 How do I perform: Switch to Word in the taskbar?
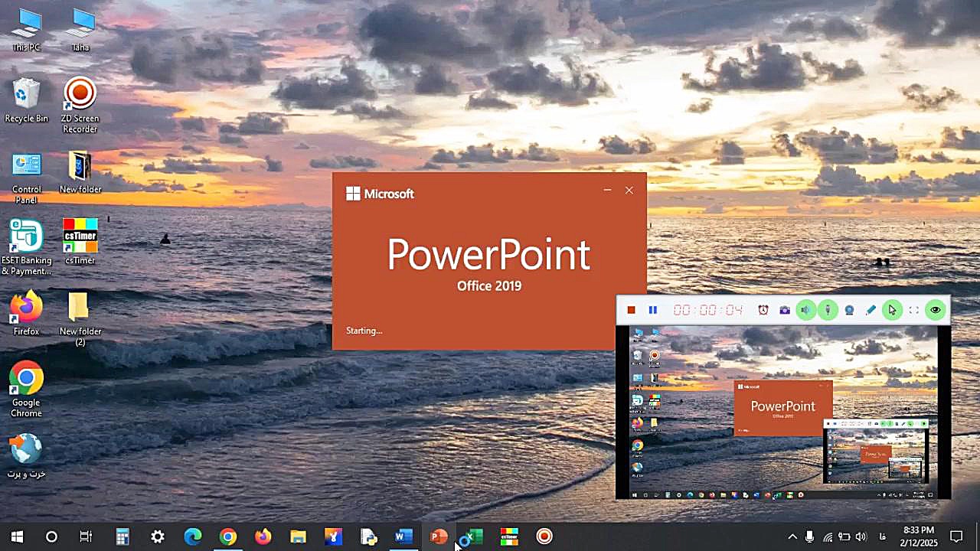404,536
